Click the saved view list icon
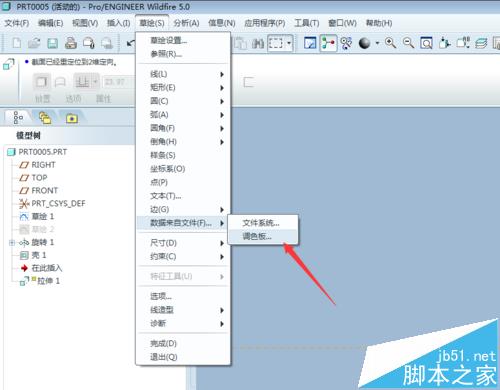The height and width of the screenshot is (390, 500). (x=463, y=43)
